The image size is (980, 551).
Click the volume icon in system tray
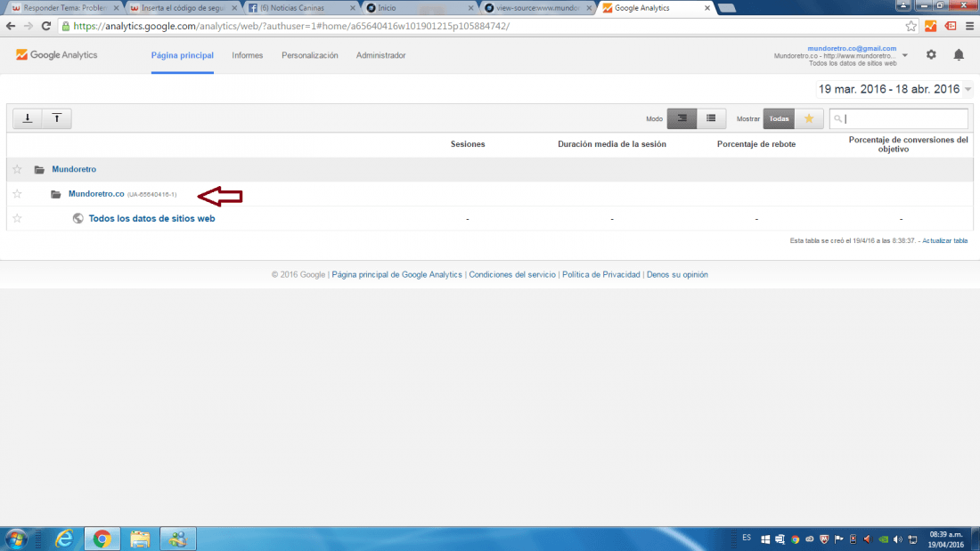(897, 539)
